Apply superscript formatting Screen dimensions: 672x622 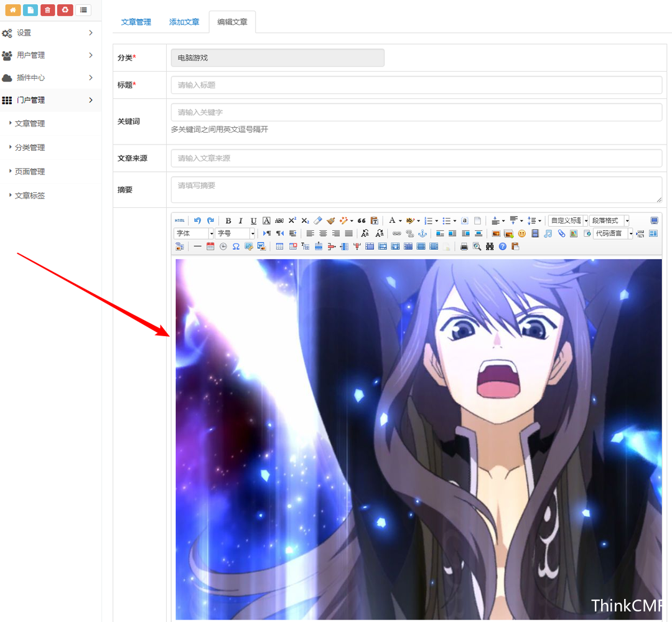click(292, 220)
